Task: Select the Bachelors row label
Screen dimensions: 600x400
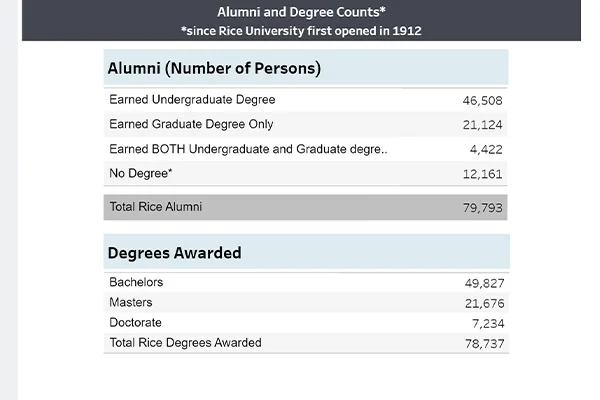Action: 136,283
